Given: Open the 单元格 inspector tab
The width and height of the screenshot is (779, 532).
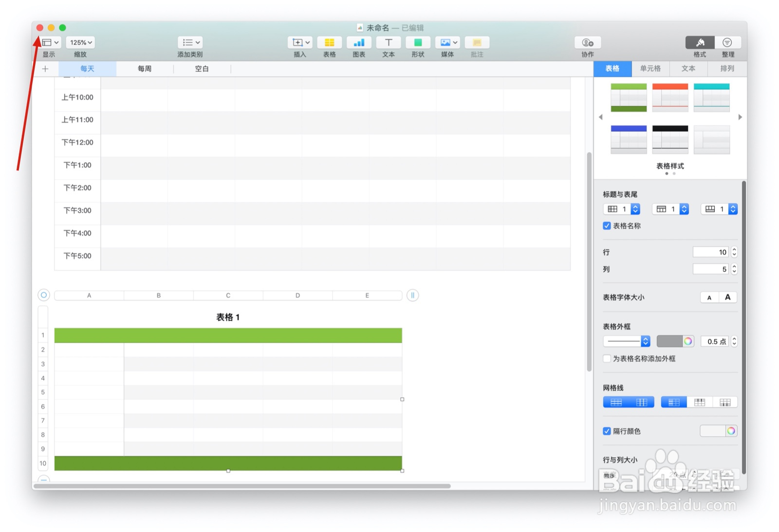Looking at the screenshot, I should coord(650,69).
